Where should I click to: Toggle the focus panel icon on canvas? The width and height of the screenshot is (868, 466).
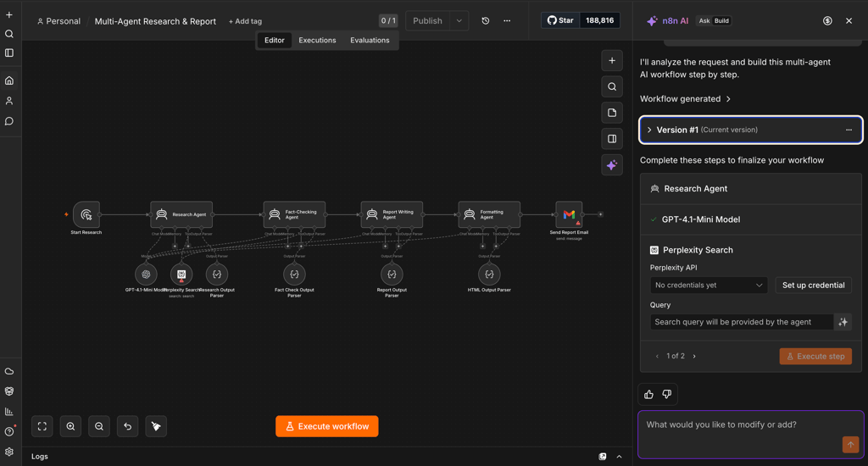click(x=612, y=139)
